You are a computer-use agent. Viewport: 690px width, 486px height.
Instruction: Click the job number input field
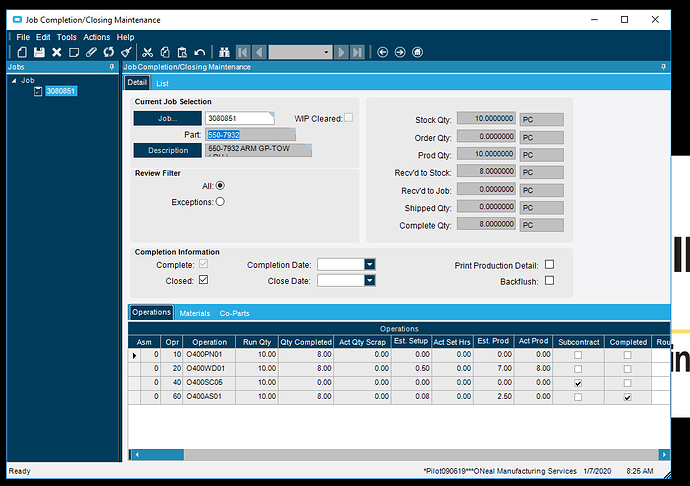(238, 118)
